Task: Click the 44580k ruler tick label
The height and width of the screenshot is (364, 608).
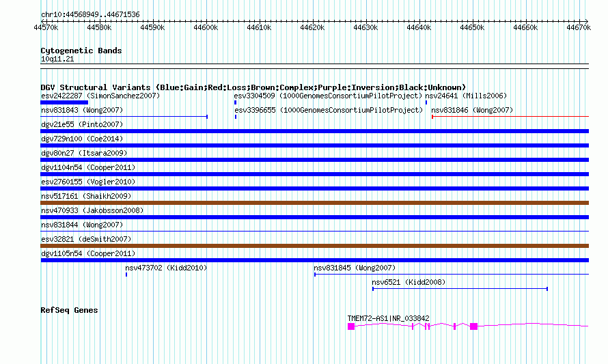Action: 99,28
